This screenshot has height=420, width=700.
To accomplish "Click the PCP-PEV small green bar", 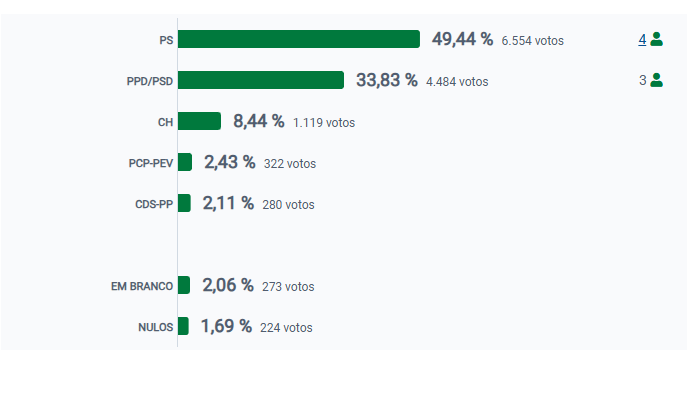I will 185,162.
